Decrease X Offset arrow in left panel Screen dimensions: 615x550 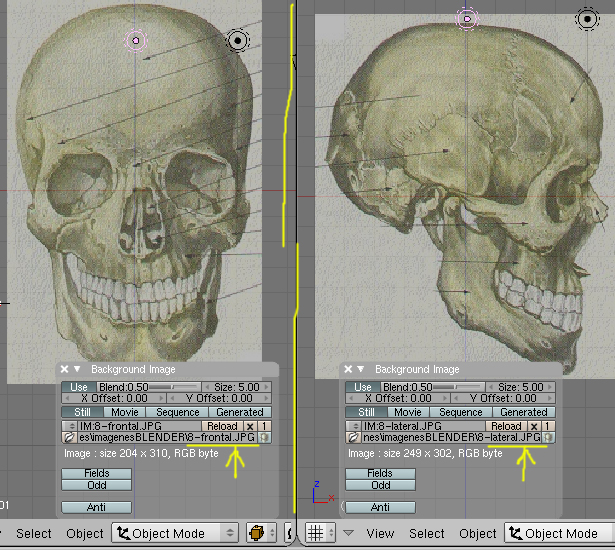pyautogui.click(x=67, y=399)
